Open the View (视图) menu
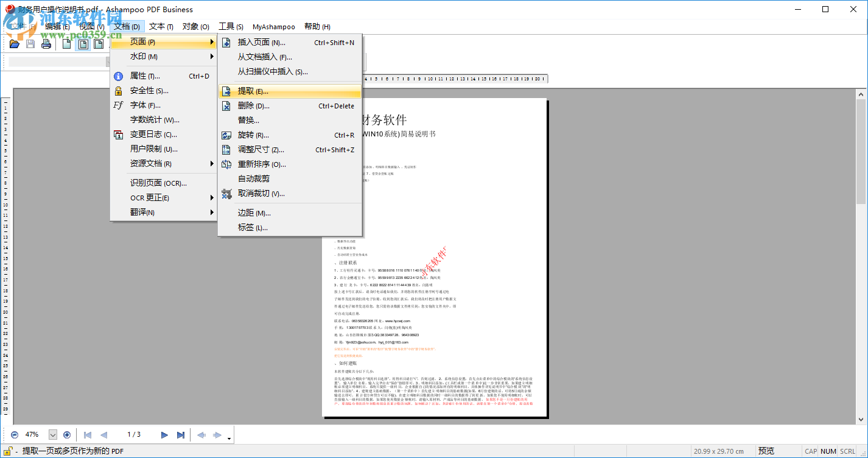The width and height of the screenshot is (868, 458). 92,26
